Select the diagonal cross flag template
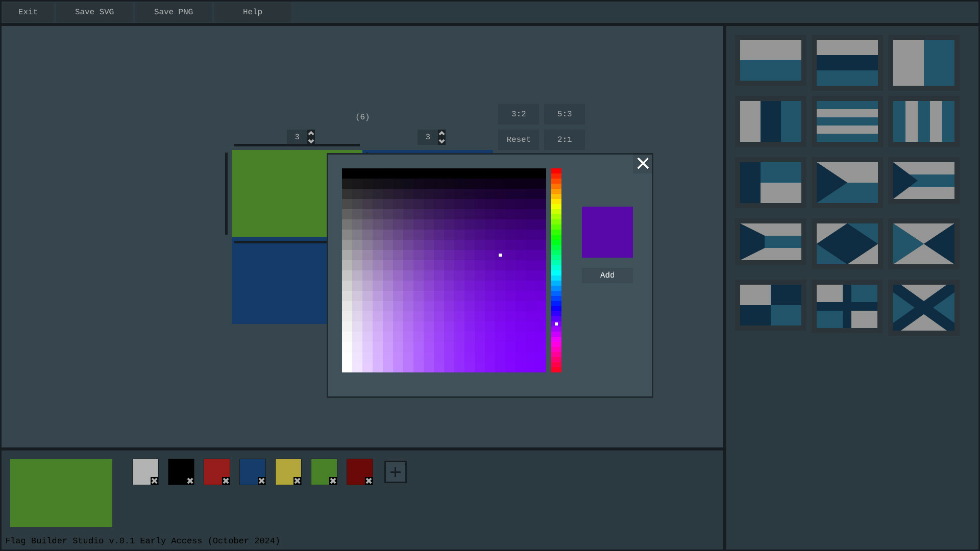980x551 pixels. (923, 307)
